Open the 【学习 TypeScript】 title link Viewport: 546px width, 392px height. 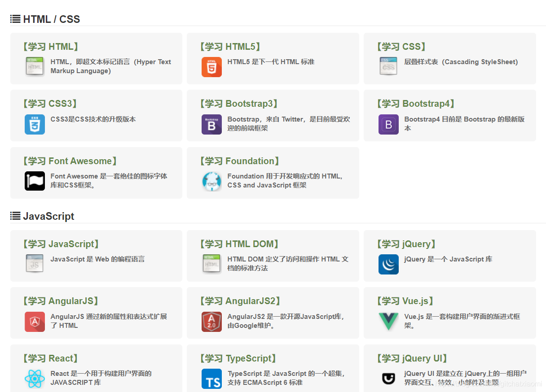pos(237,358)
